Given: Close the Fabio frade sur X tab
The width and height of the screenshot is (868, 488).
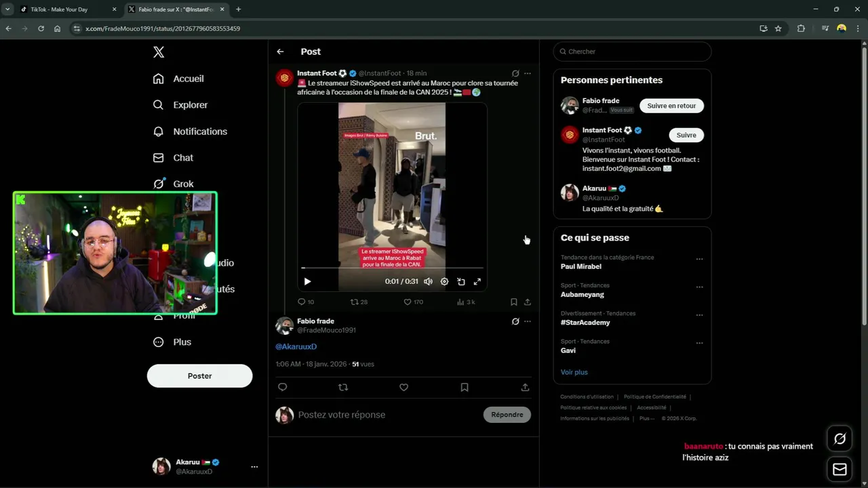Looking at the screenshot, I should pyautogui.click(x=222, y=9).
